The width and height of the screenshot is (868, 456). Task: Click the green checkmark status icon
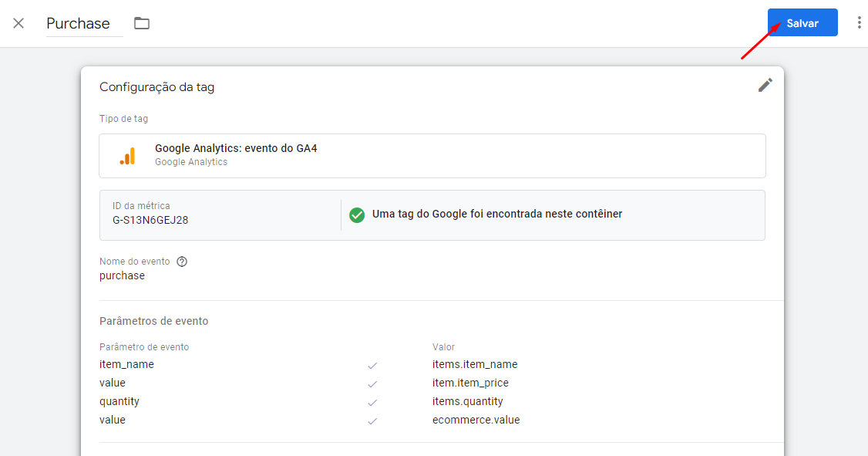(x=357, y=215)
